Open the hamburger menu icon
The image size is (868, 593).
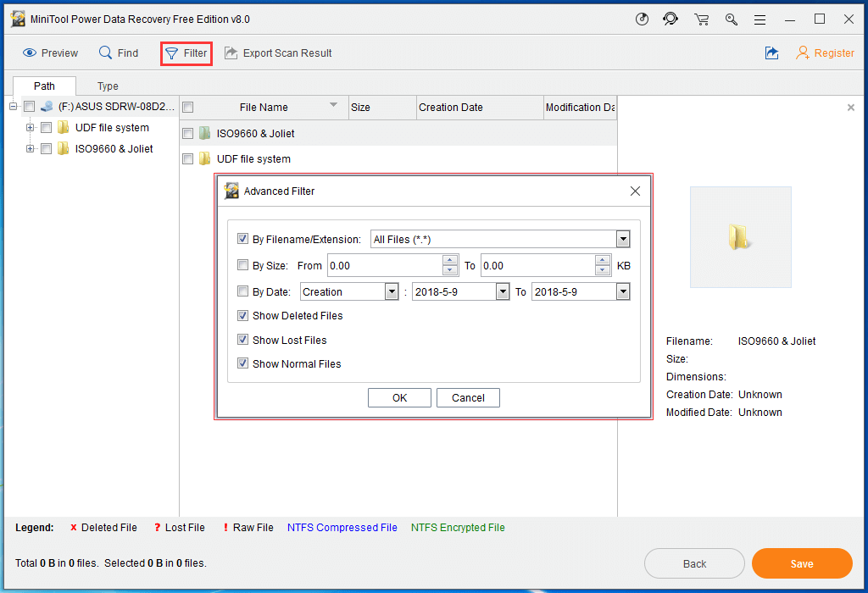[x=759, y=19]
